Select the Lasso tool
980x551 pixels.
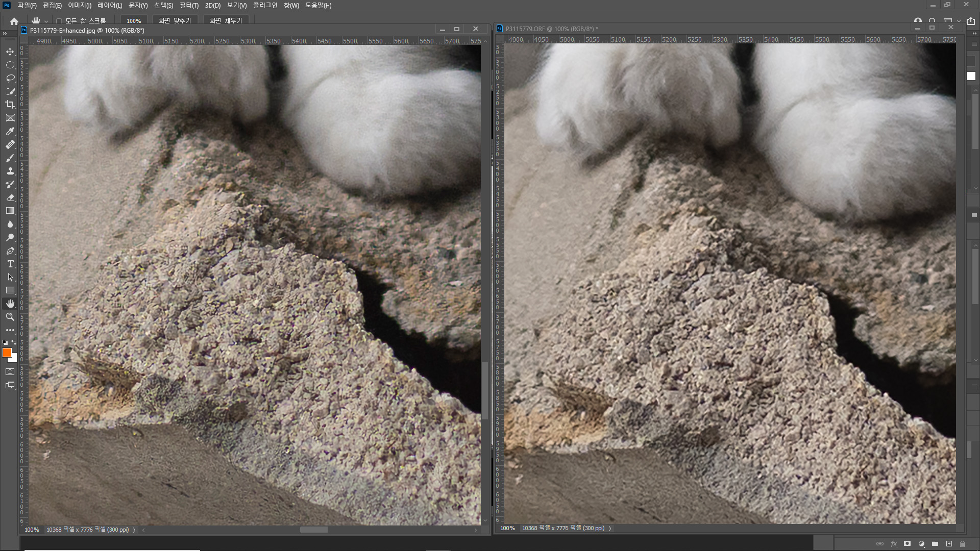[10, 78]
